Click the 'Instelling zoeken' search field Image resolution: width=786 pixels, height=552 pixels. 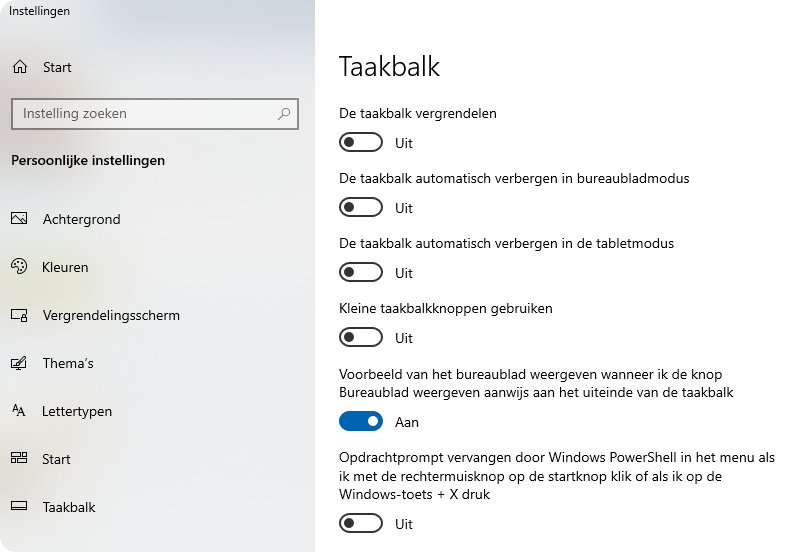145,114
